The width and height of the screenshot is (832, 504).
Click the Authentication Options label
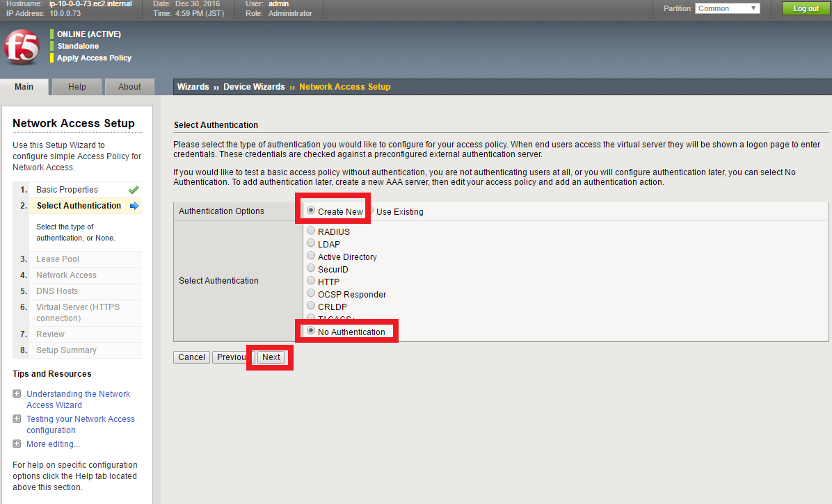pos(221,211)
